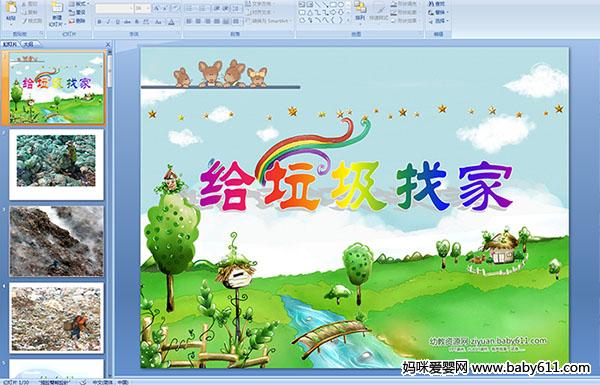
Task: Open the font size dropdown
Action: click(x=142, y=8)
